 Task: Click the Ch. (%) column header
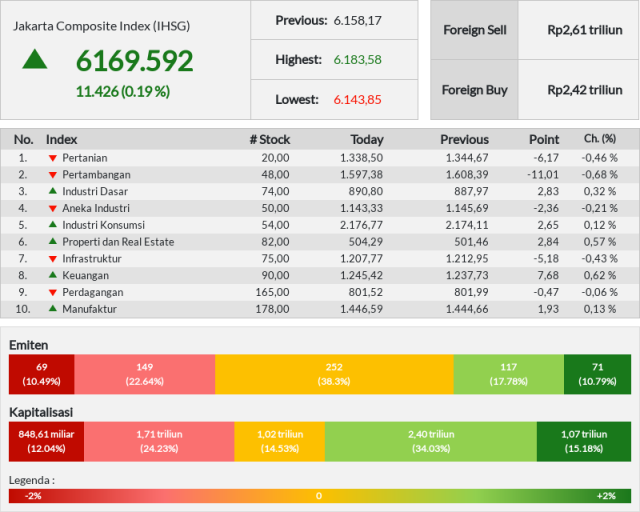pos(600,139)
